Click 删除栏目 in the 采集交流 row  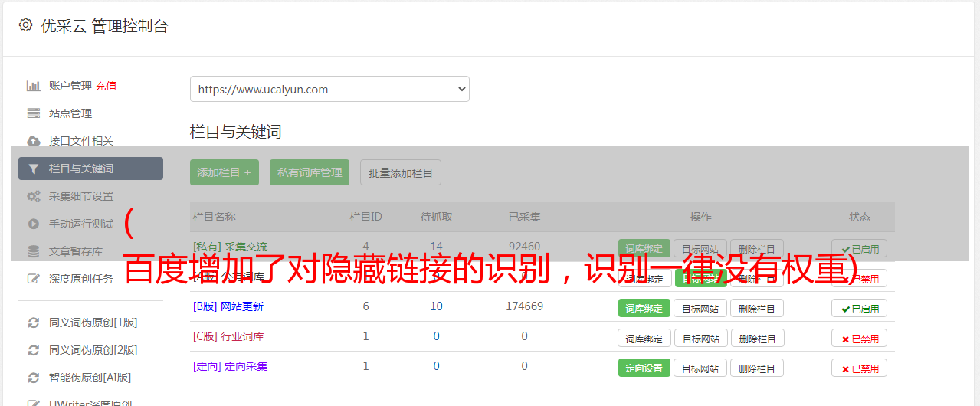(x=757, y=248)
